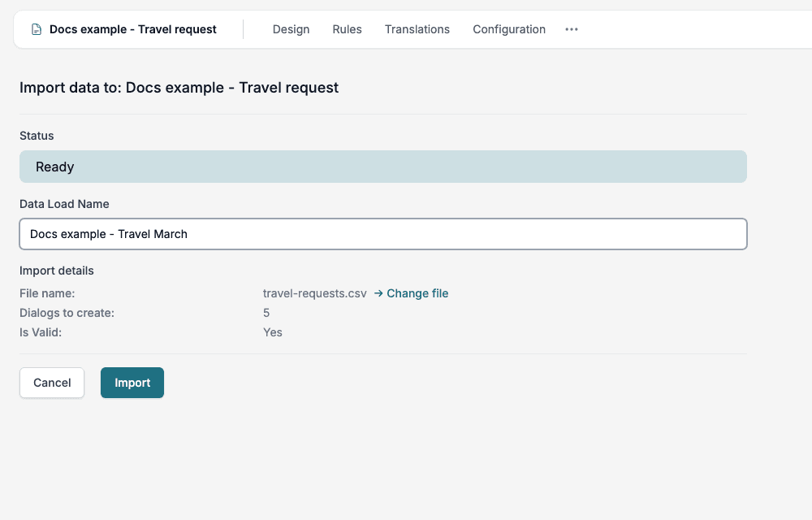This screenshot has height=520, width=812.
Task: Click the Docs example - Travel request title
Action: tap(133, 29)
